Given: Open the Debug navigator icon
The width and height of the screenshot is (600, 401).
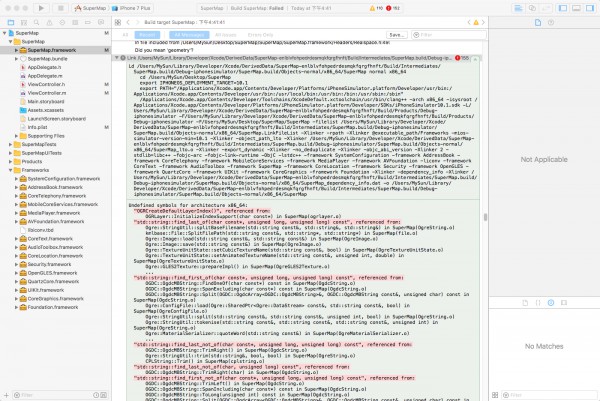Looking at the screenshot, I should [x=75, y=23].
